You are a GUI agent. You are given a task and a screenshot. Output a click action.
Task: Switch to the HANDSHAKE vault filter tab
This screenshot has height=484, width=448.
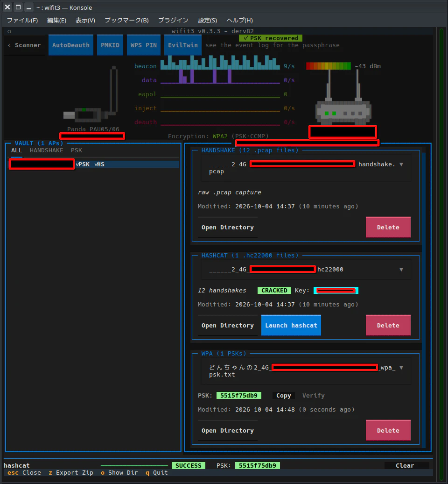click(47, 150)
